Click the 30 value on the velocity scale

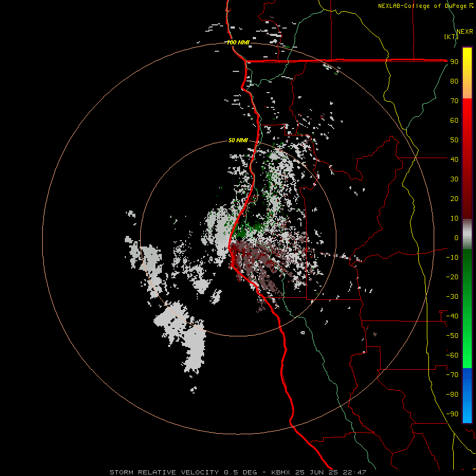(454, 179)
